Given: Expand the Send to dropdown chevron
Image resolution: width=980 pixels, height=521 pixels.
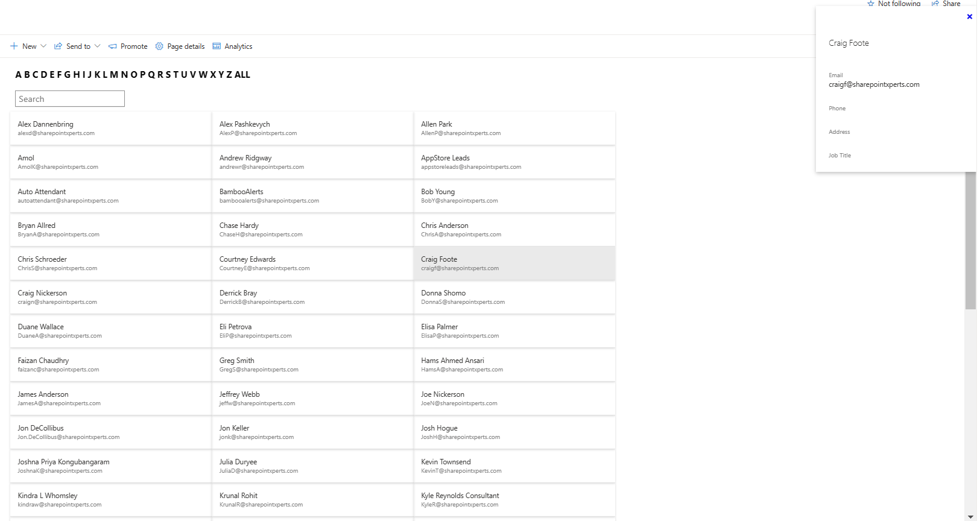Looking at the screenshot, I should click(x=98, y=46).
